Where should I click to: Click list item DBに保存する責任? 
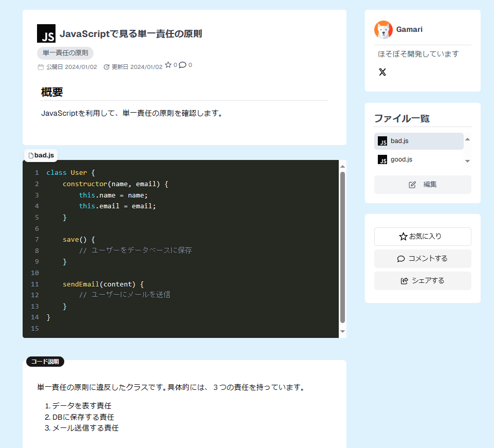pyautogui.click(x=83, y=417)
